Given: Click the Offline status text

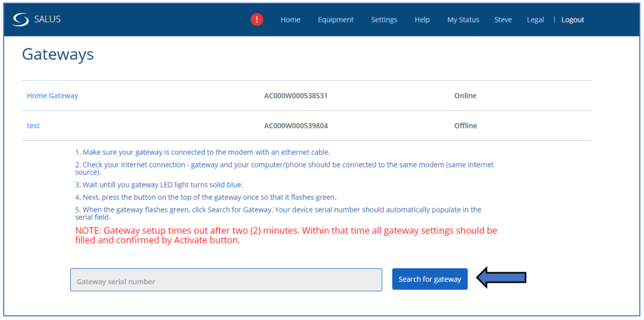Looking at the screenshot, I should (465, 126).
